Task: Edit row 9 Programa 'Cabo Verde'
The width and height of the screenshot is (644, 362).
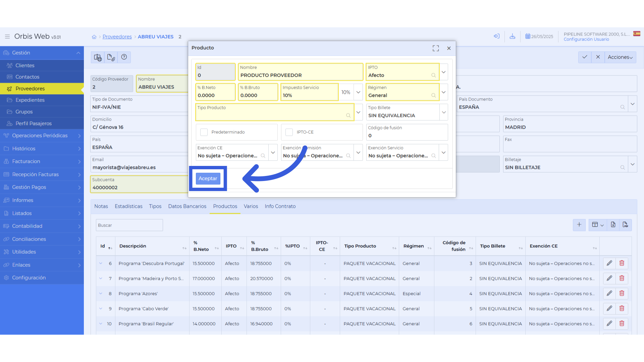Action: [x=609, y=308]
